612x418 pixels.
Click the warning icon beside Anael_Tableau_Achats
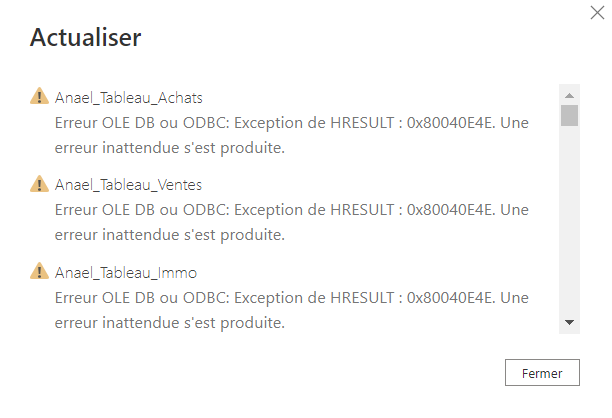[x=39, y=96]
